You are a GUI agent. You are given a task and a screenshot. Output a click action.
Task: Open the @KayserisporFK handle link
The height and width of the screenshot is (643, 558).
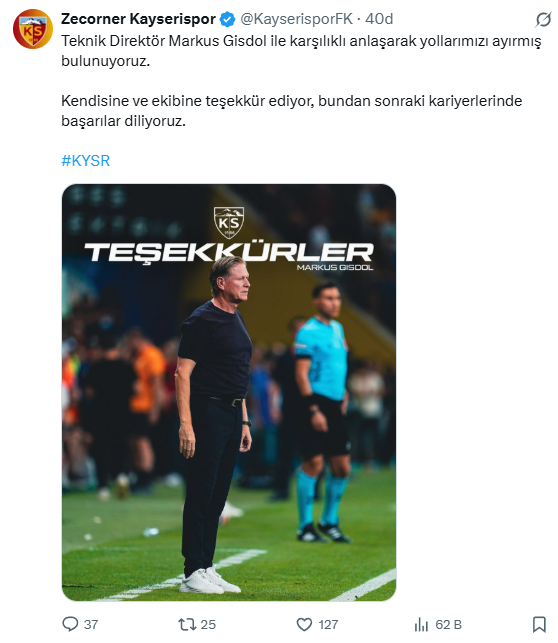[x=296, y=19]
